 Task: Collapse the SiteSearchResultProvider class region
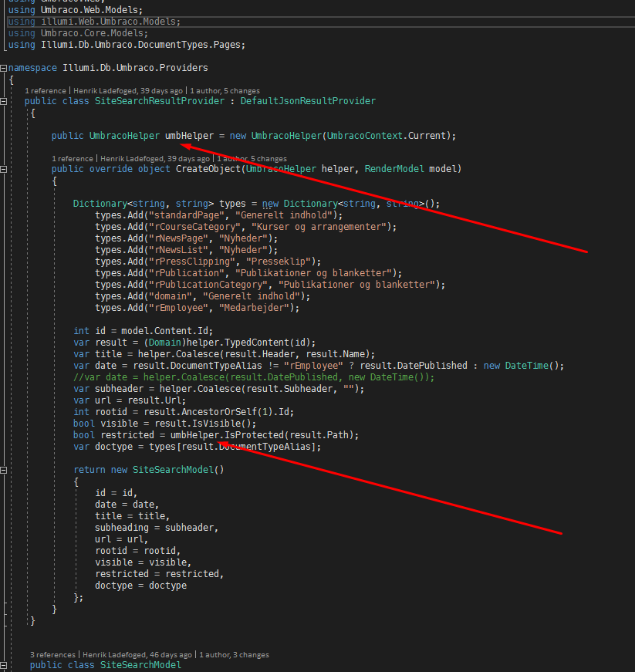click(x=3, y=102)
